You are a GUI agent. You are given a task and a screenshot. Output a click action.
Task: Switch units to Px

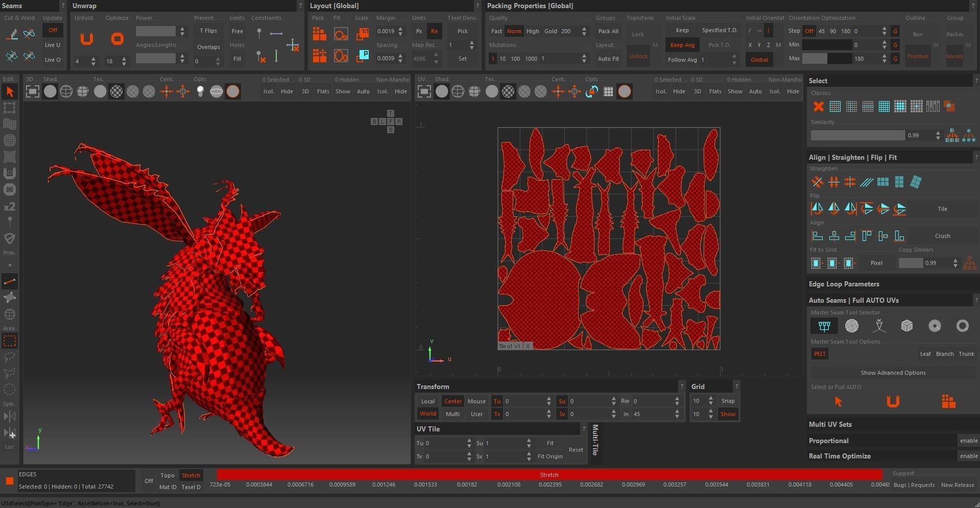coord(419,31)
